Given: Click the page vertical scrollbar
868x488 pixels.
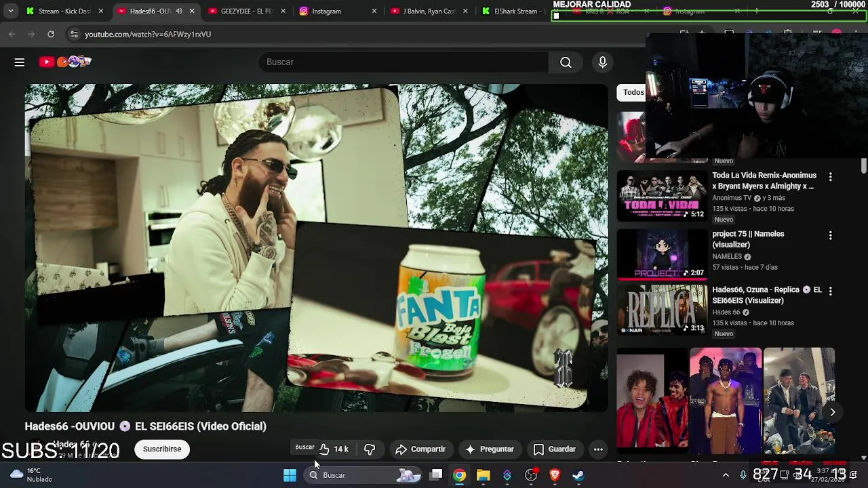Looking at the screenshot, I should [x=864, y=165].
